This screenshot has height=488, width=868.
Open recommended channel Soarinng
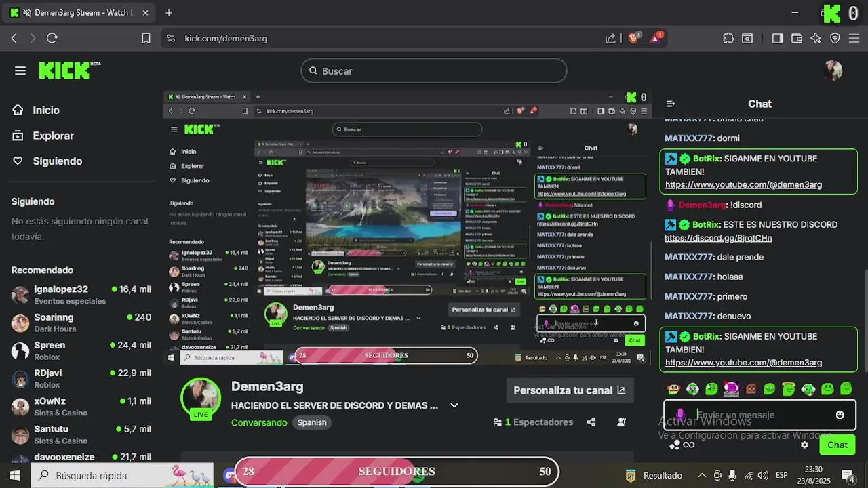[81, 323]
